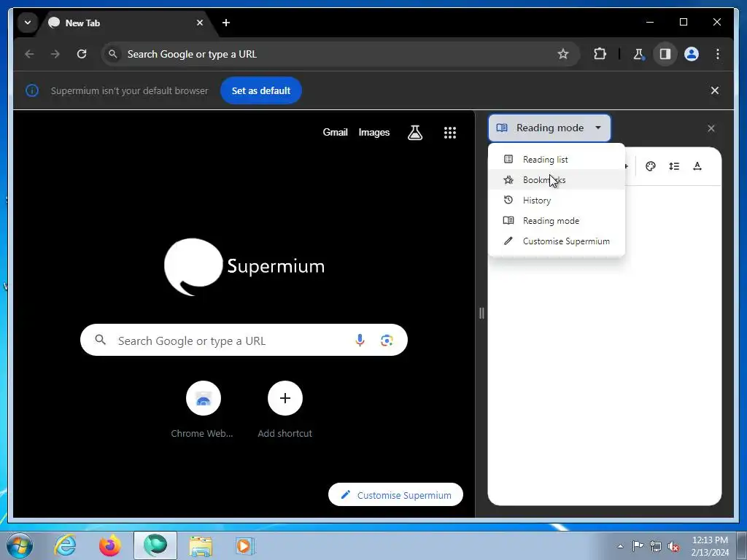747x560 pixels.
Task: Open letter spacing options in reading mode
Action: coord(697,166)
